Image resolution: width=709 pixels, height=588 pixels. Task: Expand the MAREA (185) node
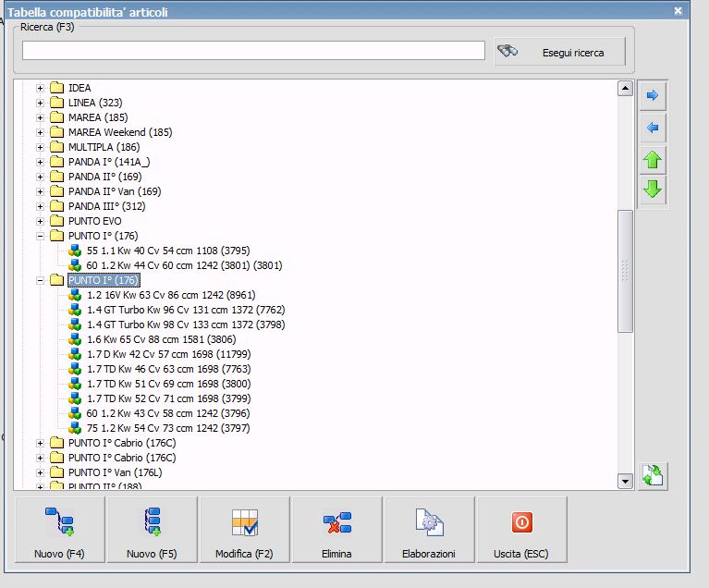[41, 117]
